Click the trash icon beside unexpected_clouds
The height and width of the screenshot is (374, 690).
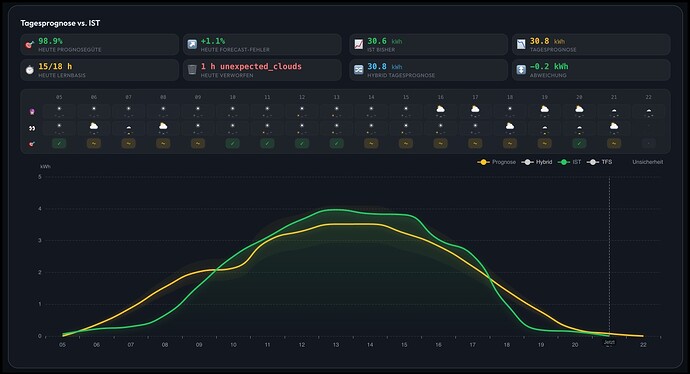coord(192,70)
